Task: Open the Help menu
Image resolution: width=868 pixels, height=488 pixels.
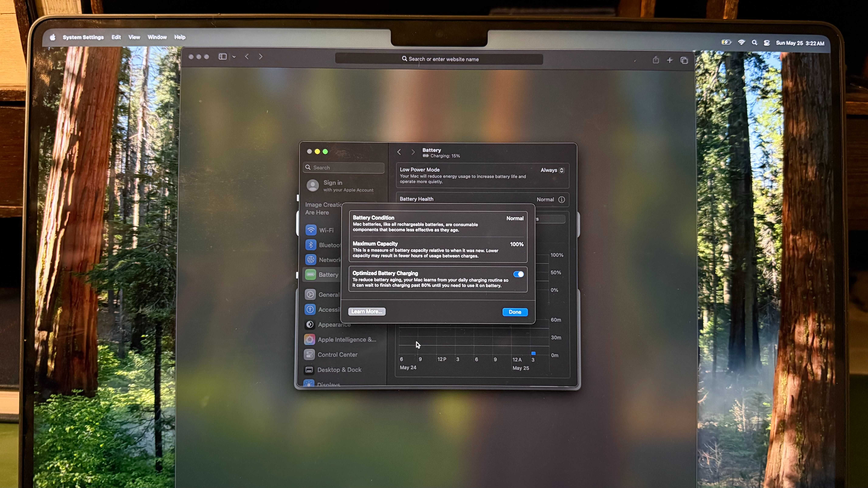Action: [x=180, y=37]
